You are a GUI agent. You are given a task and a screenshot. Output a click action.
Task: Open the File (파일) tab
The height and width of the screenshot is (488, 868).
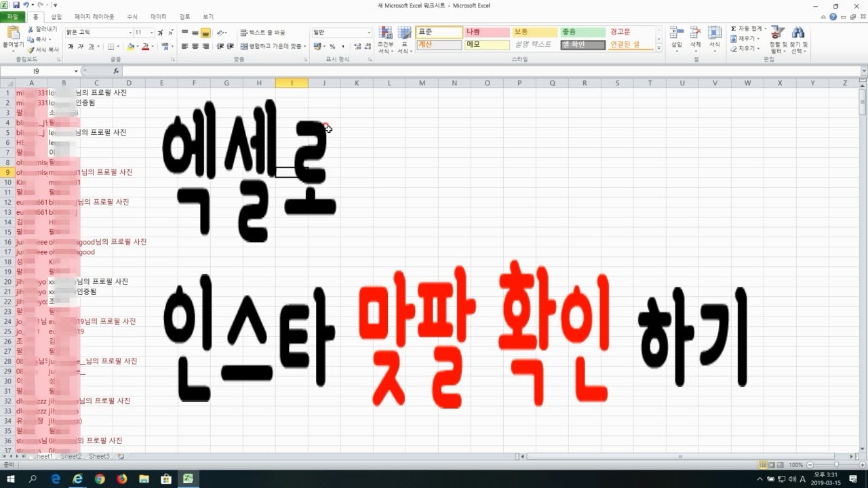12,16
